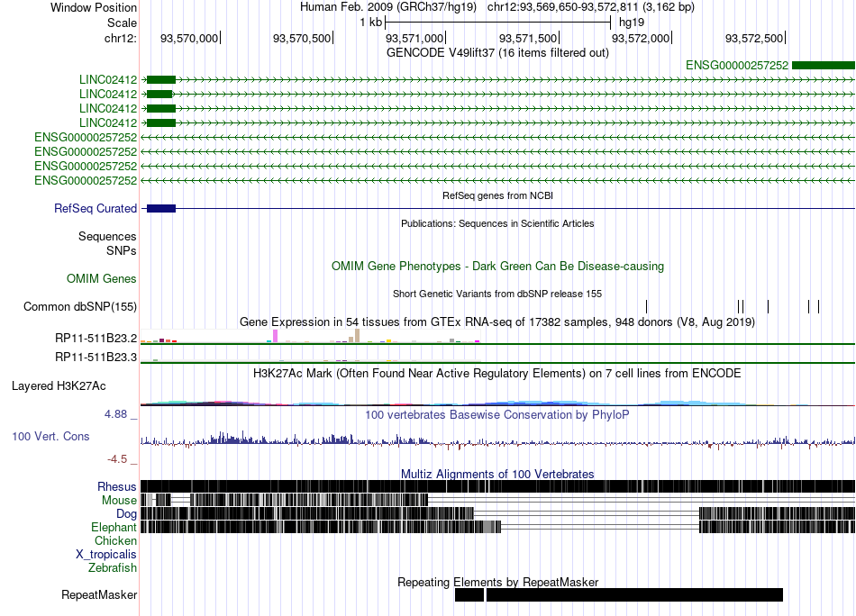Click the short black RepeatMasker element
The height and width of the screenshot is (616, 856).
coord(469,594)
